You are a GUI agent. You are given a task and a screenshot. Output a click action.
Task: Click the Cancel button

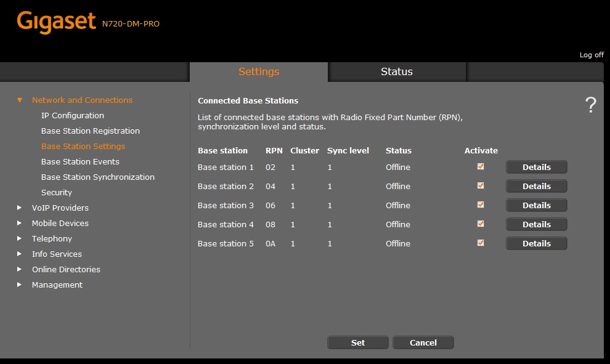[423, 342]
